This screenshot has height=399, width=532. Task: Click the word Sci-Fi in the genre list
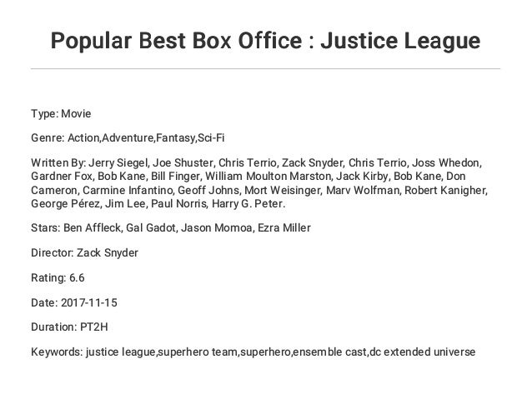pyautogui.click(x=211, y=138)
